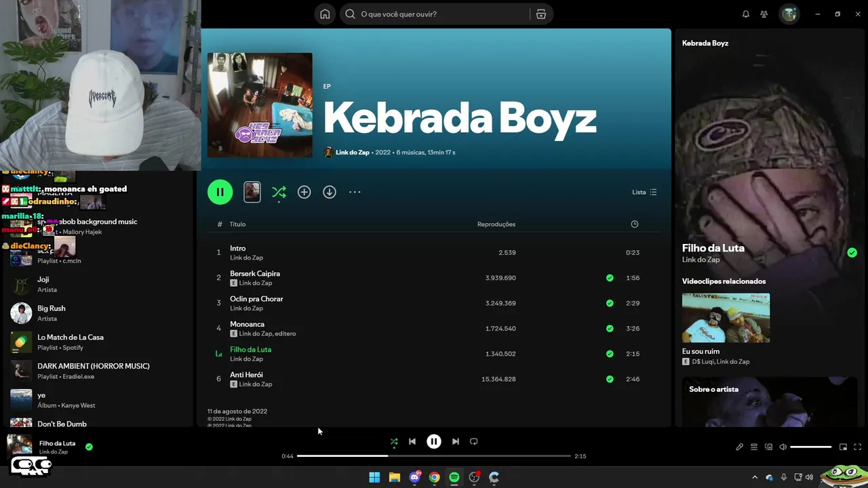This screenshot has width=868, height=488.
Task: Toggle saved check in Now Playing panel
Action: (x=852, y=253)
